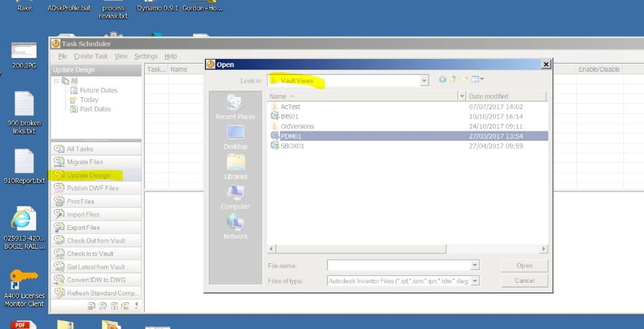Open Computer in the places bar

pos(235,197)
